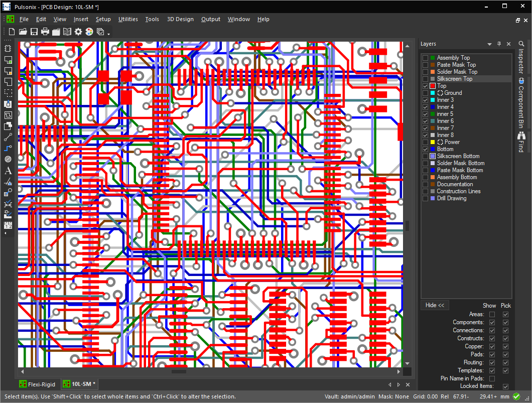532x403 pixels.
Task: Click the measure ruler tool icon
Action: point(8,225)
